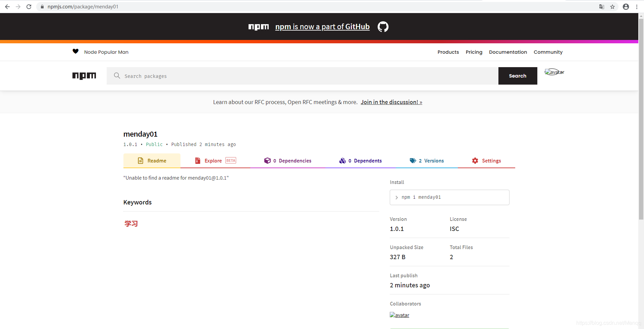Click the GitHub octocat logo
Viewport: 644px width, 329px height.
[x=383, y=27]
